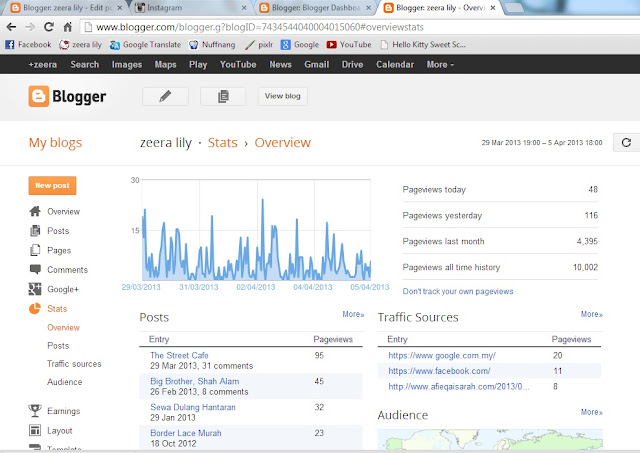640x453 pixels.
Task: Open Big Brother, Shah Alam post entry
Action: (x=195, y=381)
